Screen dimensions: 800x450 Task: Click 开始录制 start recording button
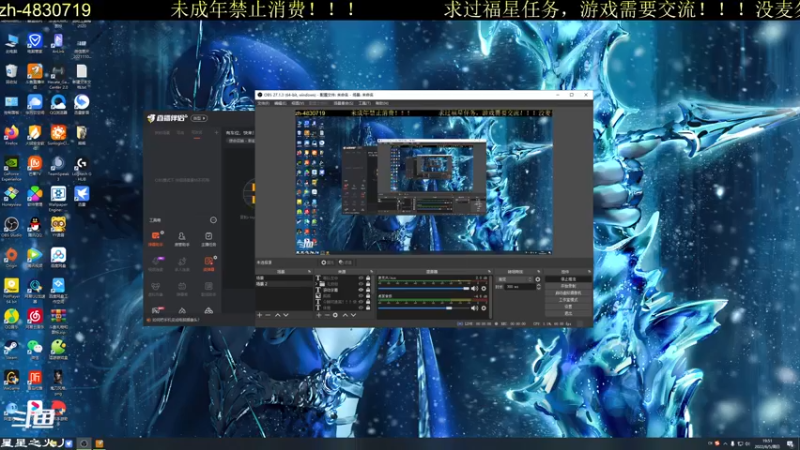click(x=568, y=286)
